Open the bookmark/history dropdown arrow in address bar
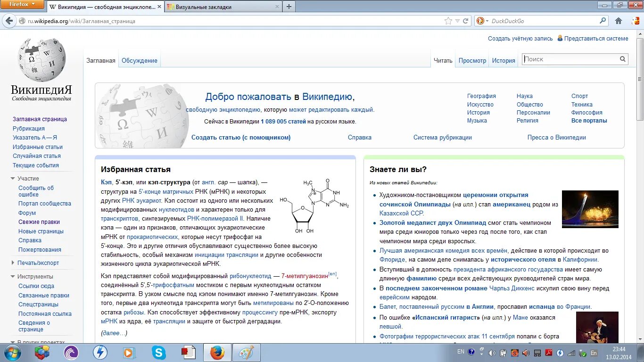The width and height of the screenshot is (644, 362). 457,21
